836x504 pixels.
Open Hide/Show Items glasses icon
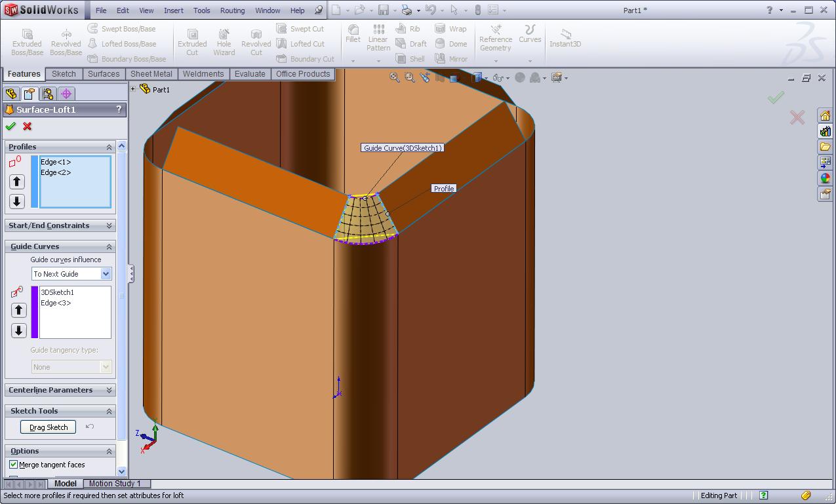(500, 77)
